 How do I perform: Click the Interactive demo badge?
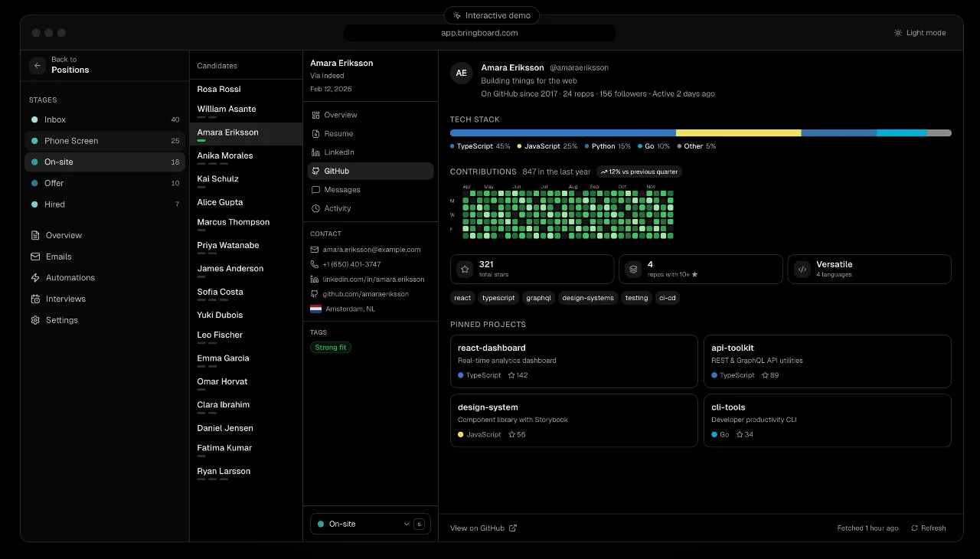tap(492, 15)
